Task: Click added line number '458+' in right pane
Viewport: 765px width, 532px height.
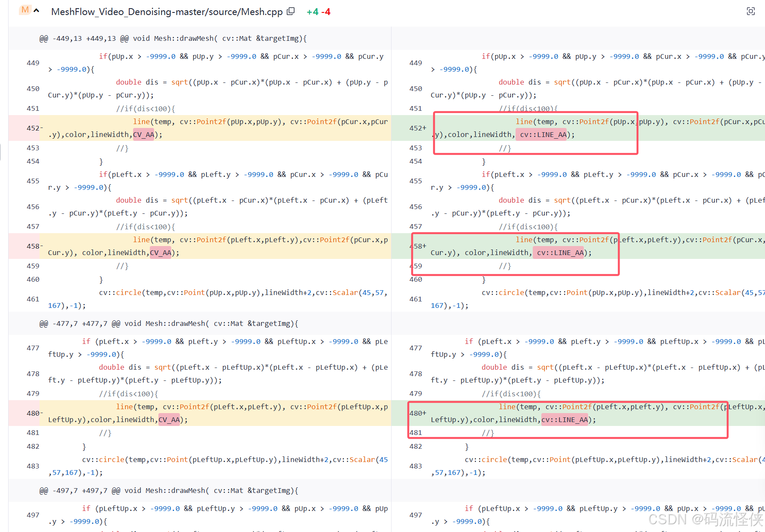Action: (x=418, y=246)
